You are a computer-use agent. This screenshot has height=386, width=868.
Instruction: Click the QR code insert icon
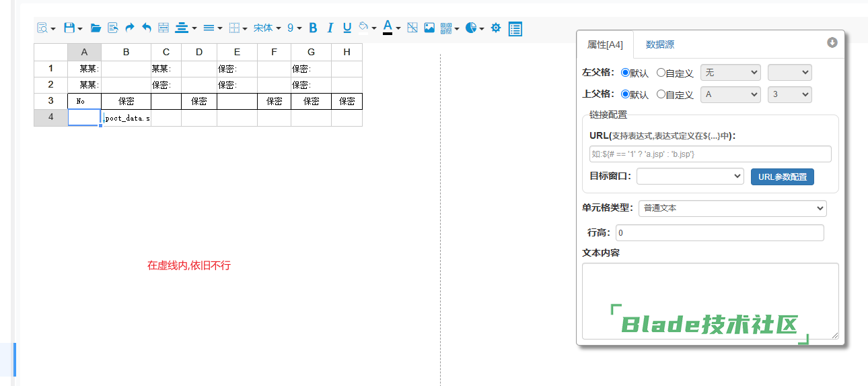tap(446, 28)
